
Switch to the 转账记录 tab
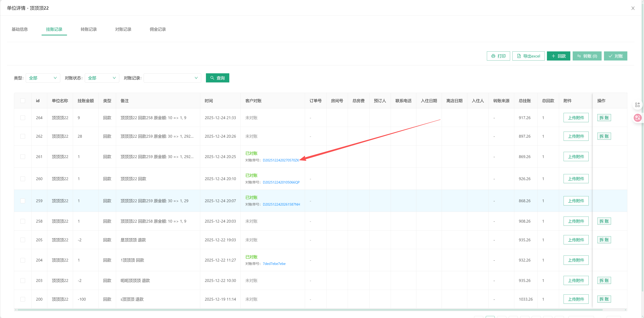click(88, 29)
